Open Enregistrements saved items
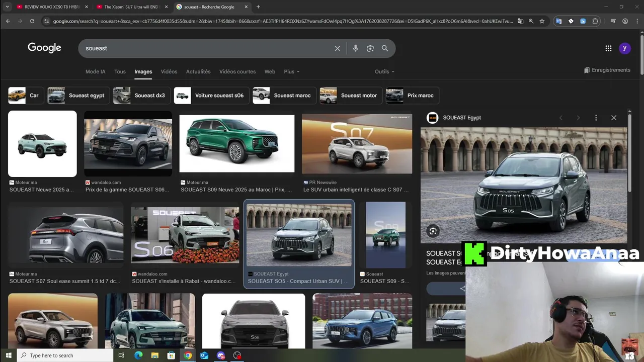The height and width of the screenshot is (362, 644). click(607, 70)
